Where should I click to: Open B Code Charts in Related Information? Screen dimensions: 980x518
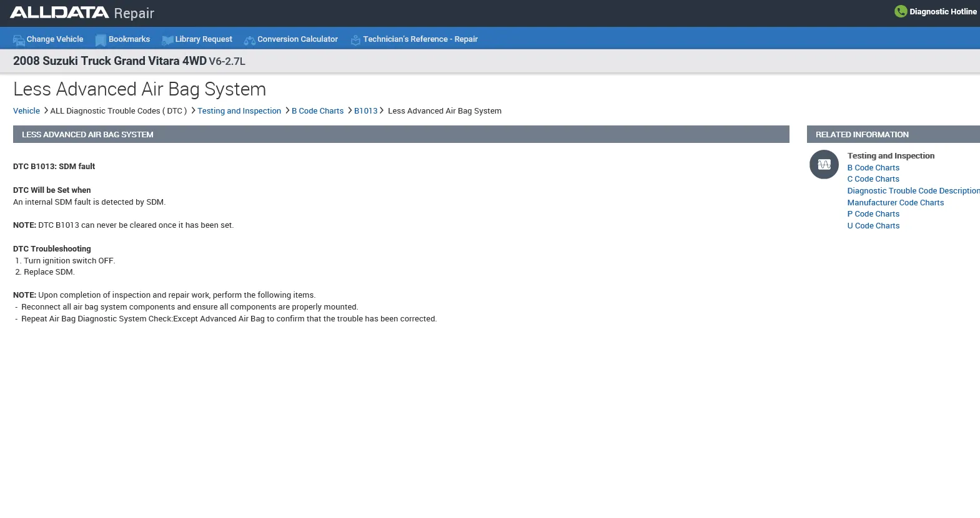pos(873,168)
